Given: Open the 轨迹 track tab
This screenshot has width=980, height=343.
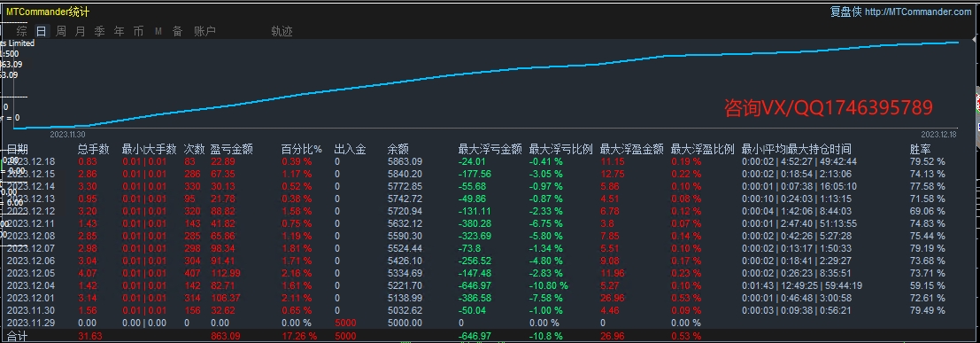Looking at the screenshot, I should (x=282, y=31).
